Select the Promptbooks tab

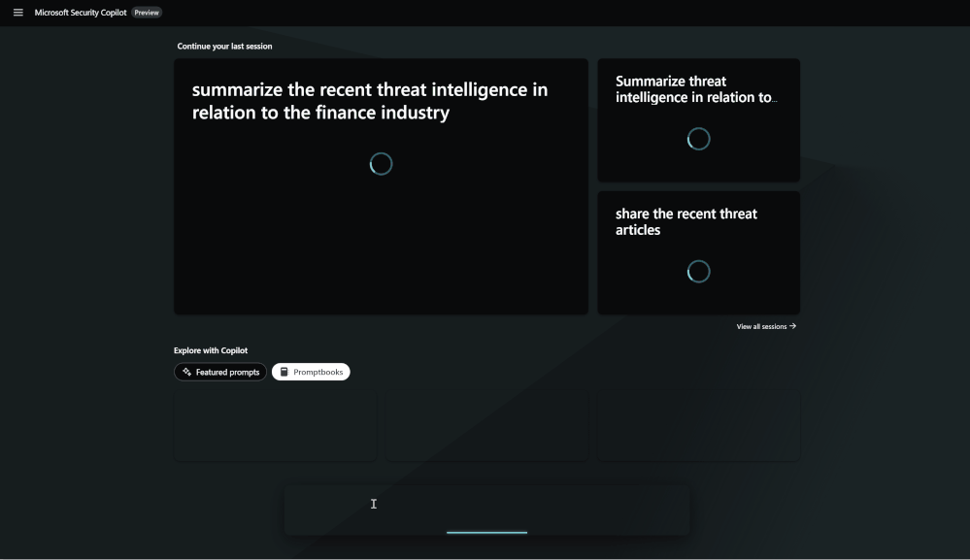point(311,372)
